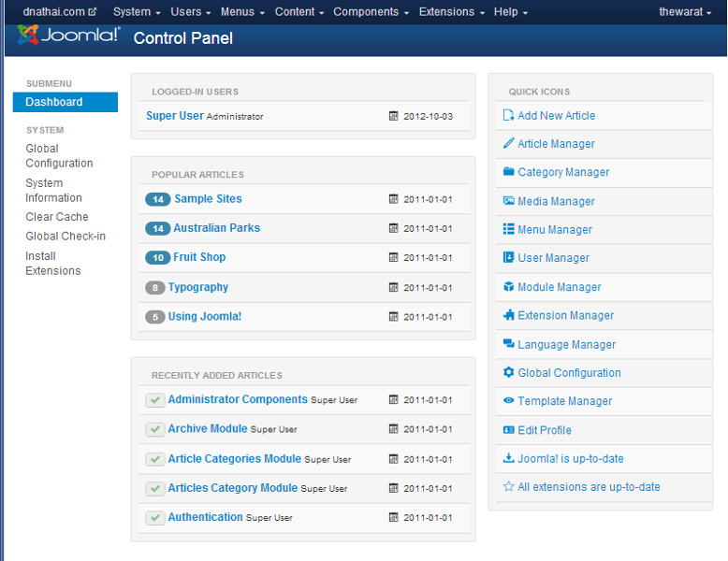This screenshot has width=728, height=561.
Task: Expand the Menus dropdown
Action: [242, 12]
